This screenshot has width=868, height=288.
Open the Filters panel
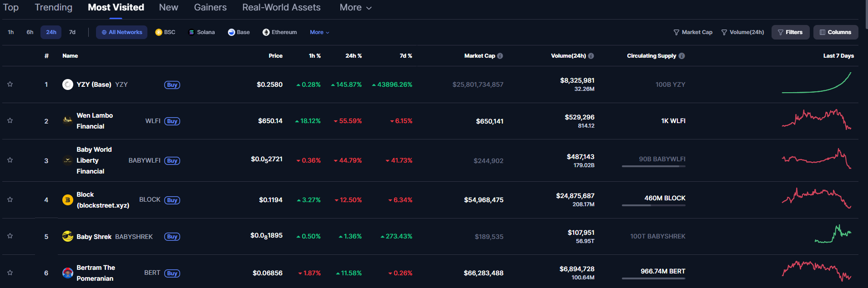click(x=790, y=32)
